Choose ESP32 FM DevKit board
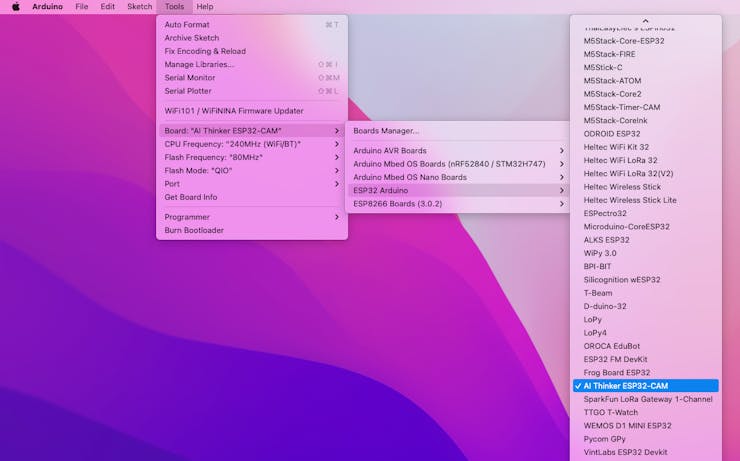The height and width of the screenshot is (461, 740). coord(646,359)
